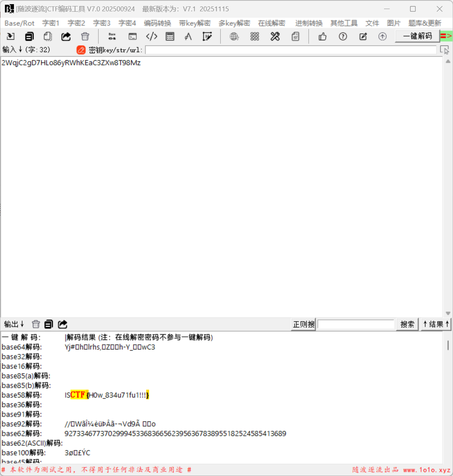
Task: Clear output with the output trash icon
Action: pos(36,324)
